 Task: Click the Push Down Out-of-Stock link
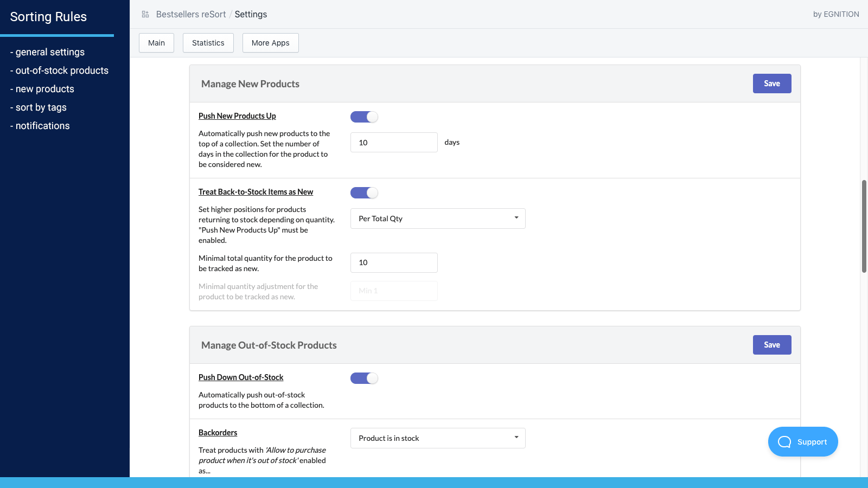click(241, 377)
